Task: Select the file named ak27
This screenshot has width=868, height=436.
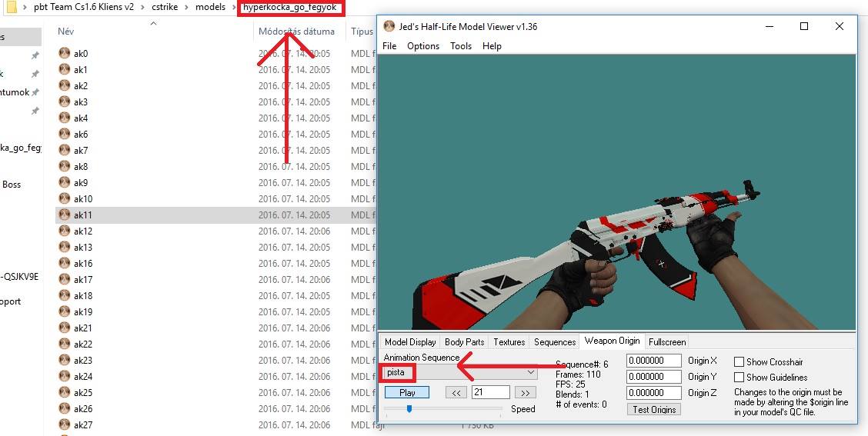Action: [x=83, y=424]
